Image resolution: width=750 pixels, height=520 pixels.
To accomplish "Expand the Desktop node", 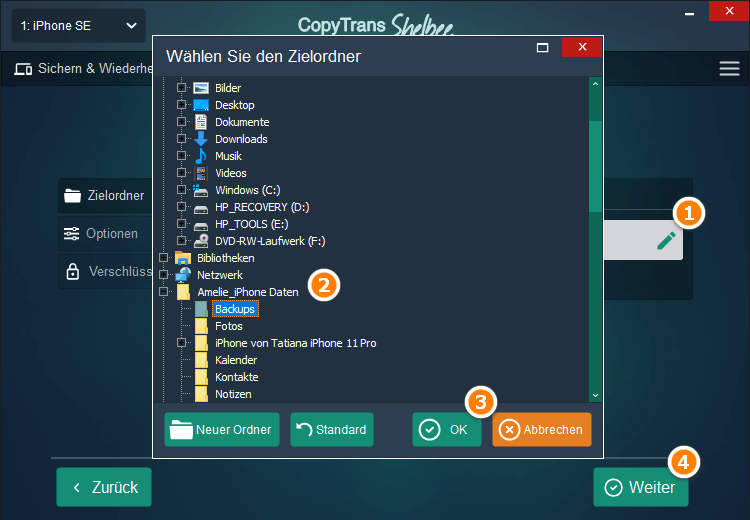I will 181,104.
